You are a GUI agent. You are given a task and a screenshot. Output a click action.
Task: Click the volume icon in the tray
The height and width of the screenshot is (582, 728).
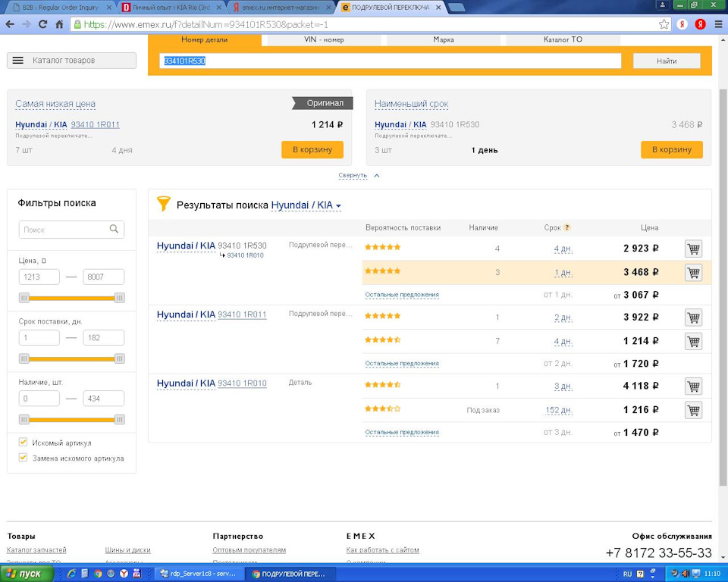click(686, 574)
